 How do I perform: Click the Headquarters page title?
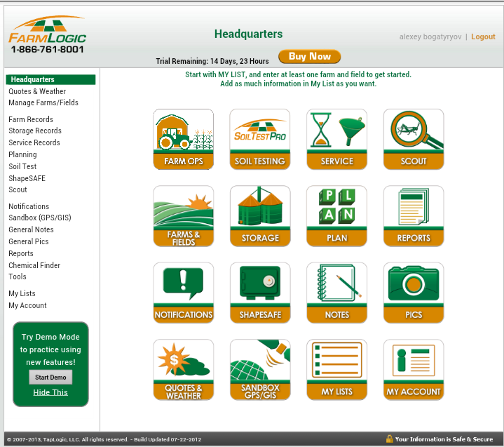click(x=248, y=34)
